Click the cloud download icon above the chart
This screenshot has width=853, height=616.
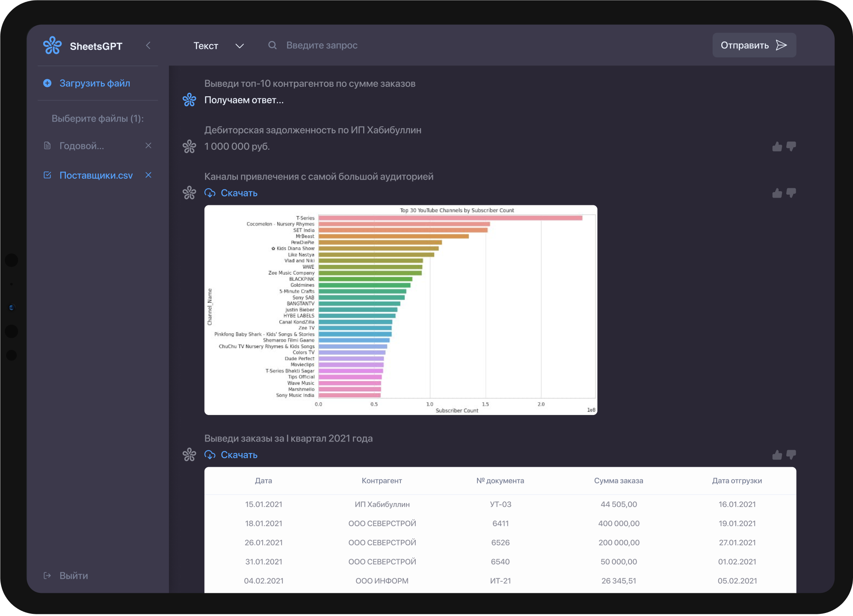[210, 193]
